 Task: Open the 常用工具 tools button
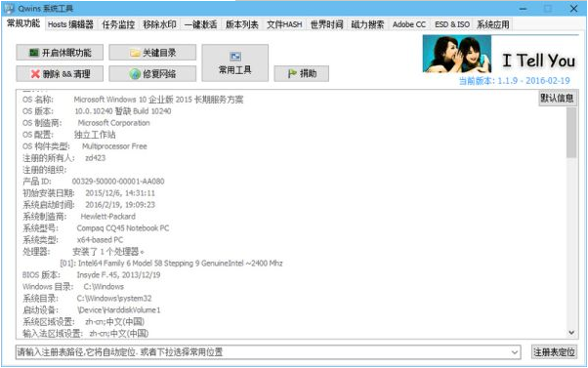click(235, 62)
